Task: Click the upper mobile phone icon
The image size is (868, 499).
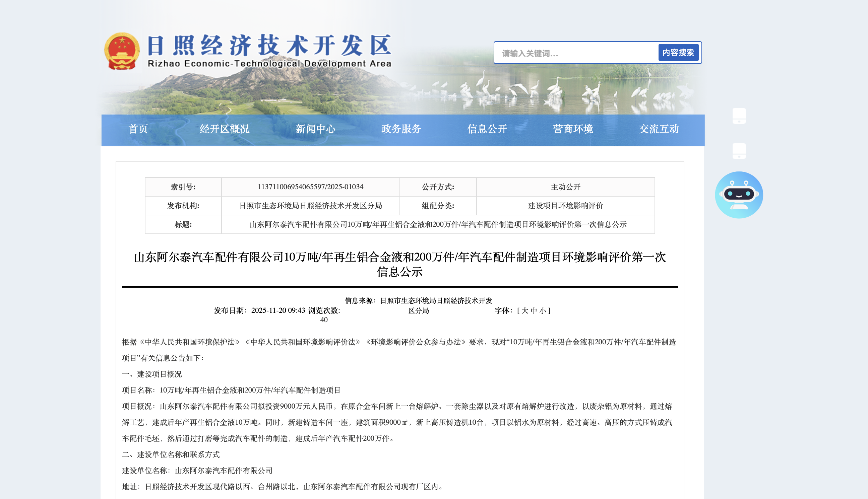Action: pyautogui.click(x=739, y=116)
